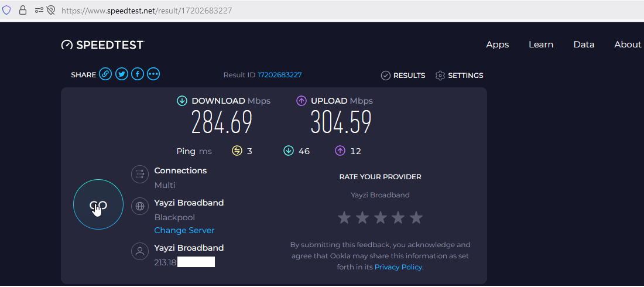Click the DOWNLOAD Mbps label

coord(231,101)
